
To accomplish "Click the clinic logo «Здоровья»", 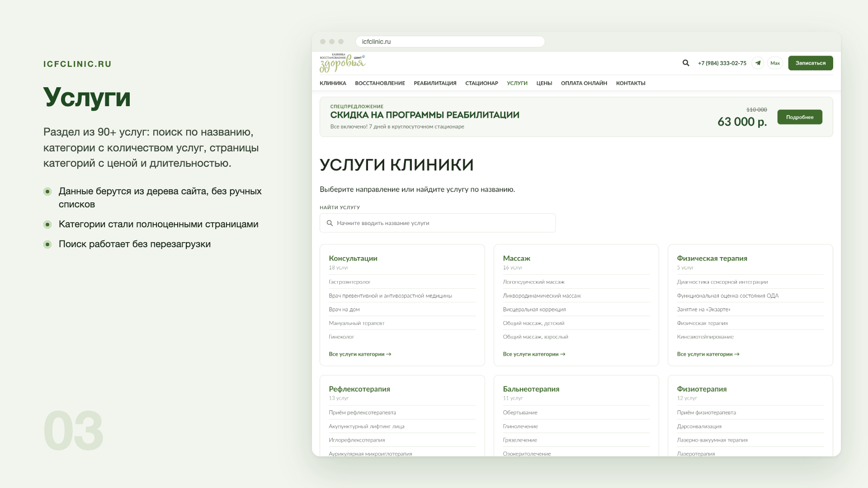I will tap(343, 63).
